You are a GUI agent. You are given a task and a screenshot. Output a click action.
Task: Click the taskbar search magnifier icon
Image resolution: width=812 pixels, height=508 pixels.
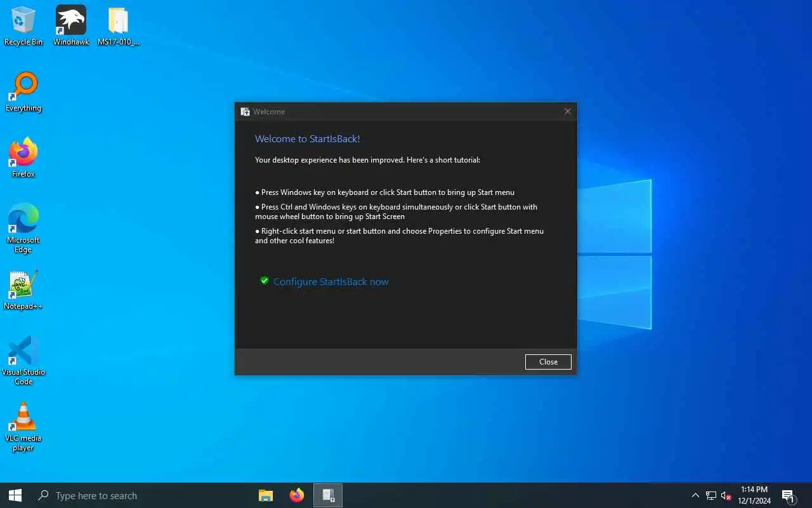(43, 495)
